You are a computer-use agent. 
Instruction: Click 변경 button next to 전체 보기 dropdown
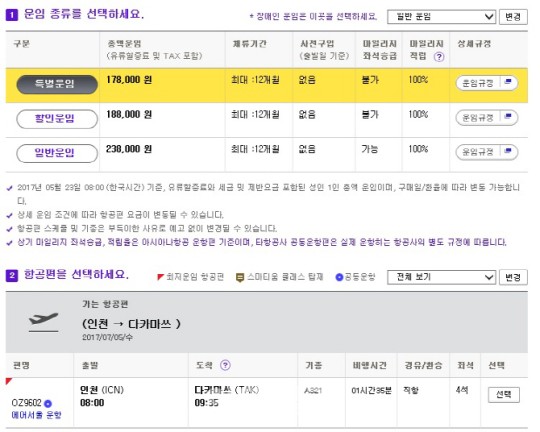(513, 277)
